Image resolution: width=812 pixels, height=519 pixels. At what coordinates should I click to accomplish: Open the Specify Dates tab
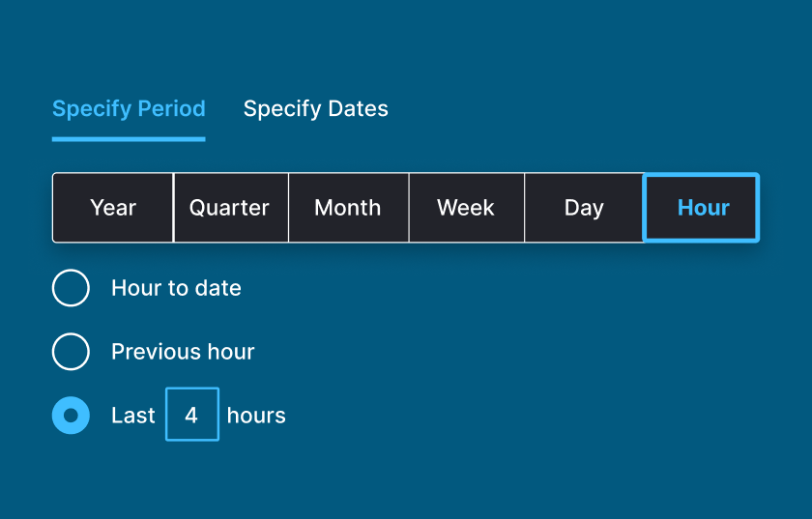point(315,109)
